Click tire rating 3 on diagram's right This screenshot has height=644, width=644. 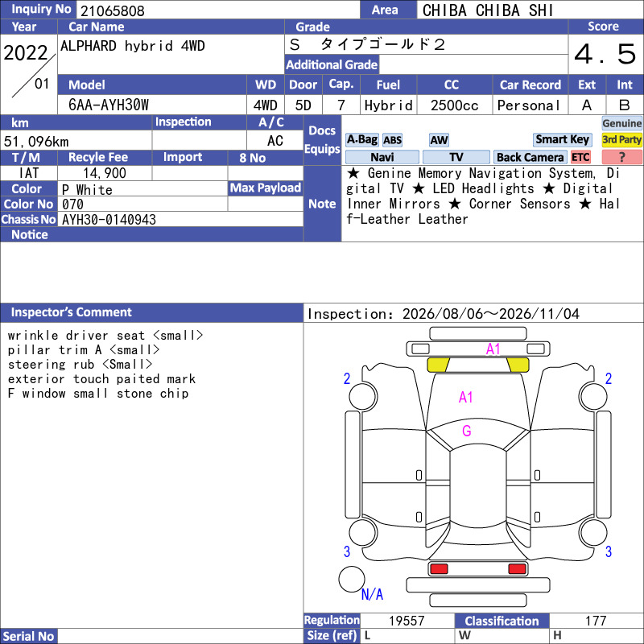click(x=609, y=551)
